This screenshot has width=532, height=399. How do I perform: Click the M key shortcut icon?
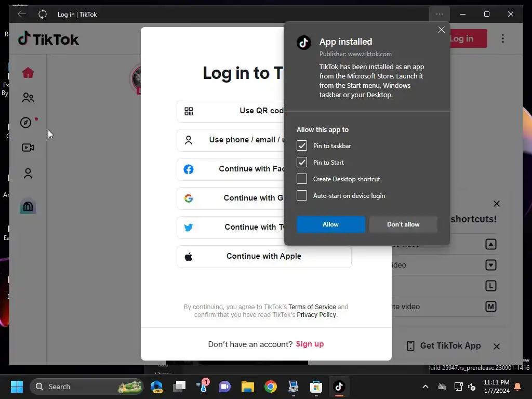(490, 307)
